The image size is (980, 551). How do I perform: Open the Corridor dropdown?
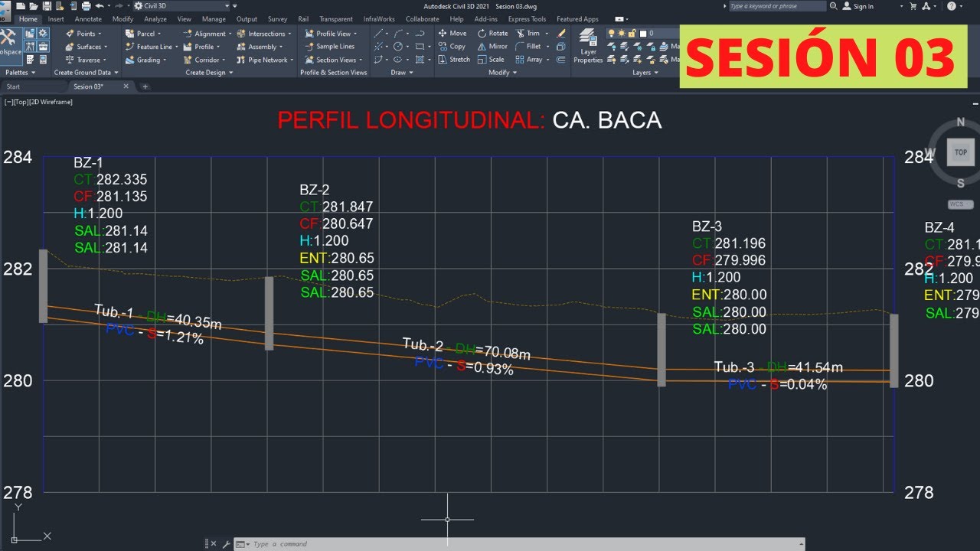tap(204, 60)
